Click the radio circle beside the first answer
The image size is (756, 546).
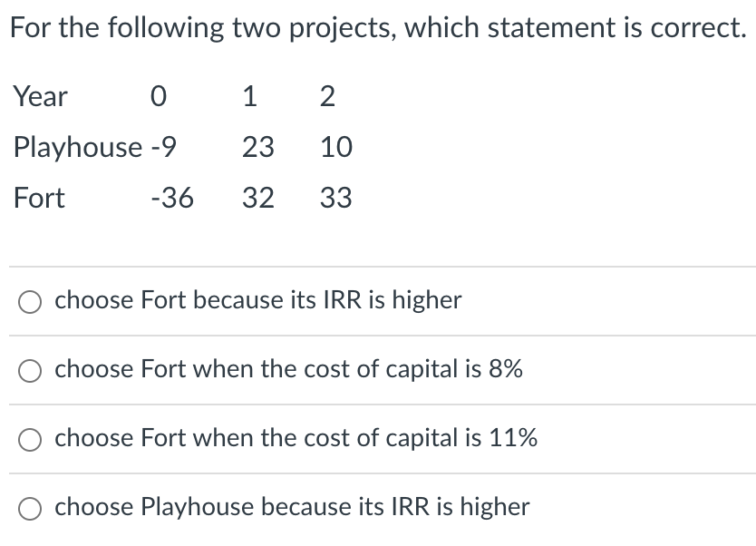[28, 303]
